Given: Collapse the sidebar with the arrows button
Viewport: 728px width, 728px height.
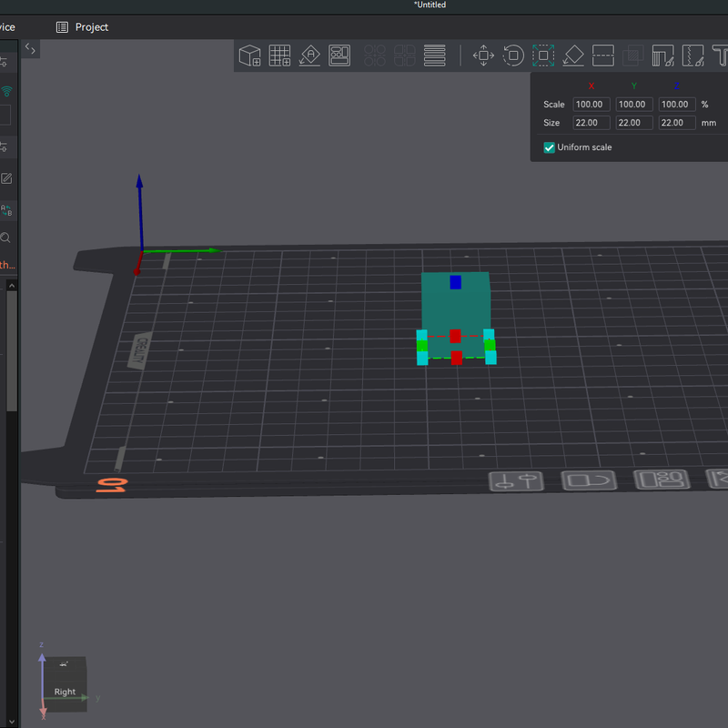Looking at the screenshot, I should [x=30, y=49].
